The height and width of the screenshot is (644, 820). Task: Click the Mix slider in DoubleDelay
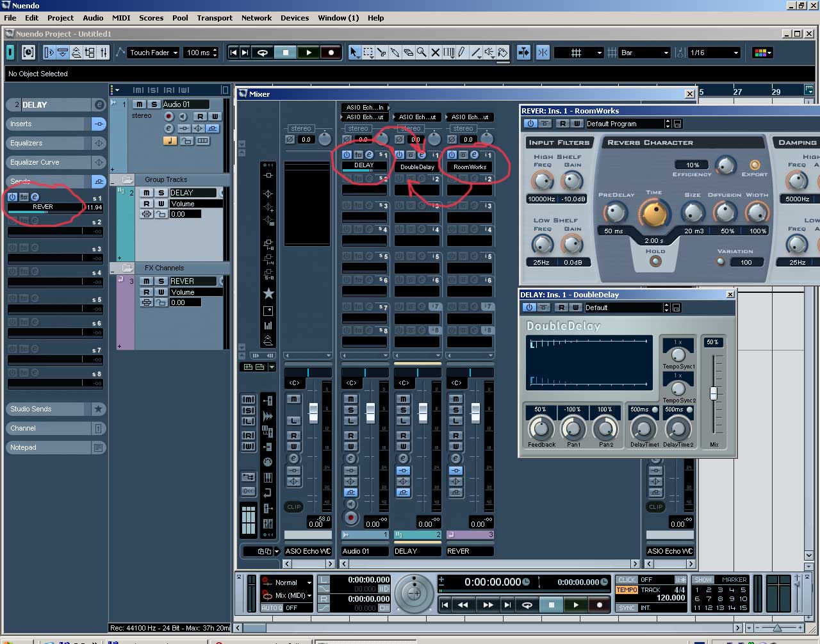pyautogui.click(x=714, y=393)
